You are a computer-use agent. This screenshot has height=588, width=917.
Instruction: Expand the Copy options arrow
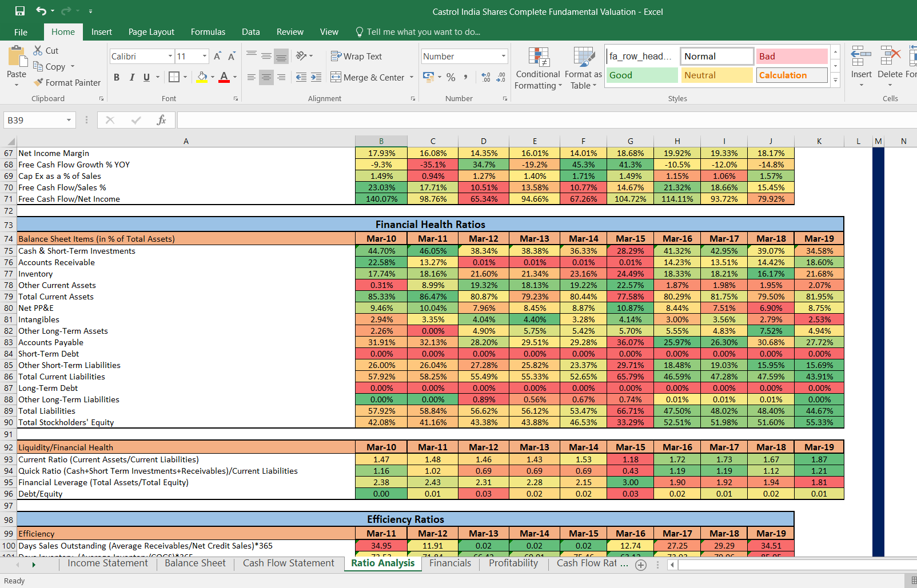73,66
